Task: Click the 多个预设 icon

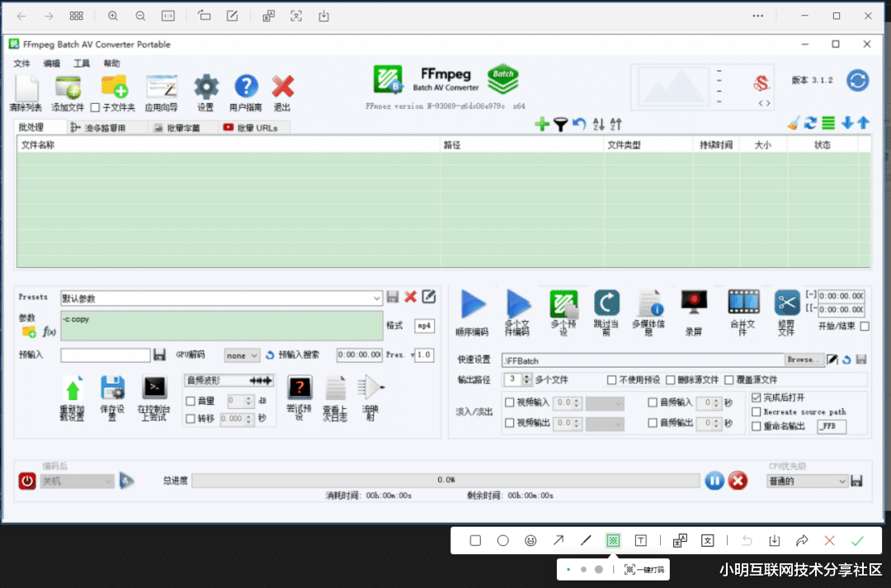Action: point(563,303)
